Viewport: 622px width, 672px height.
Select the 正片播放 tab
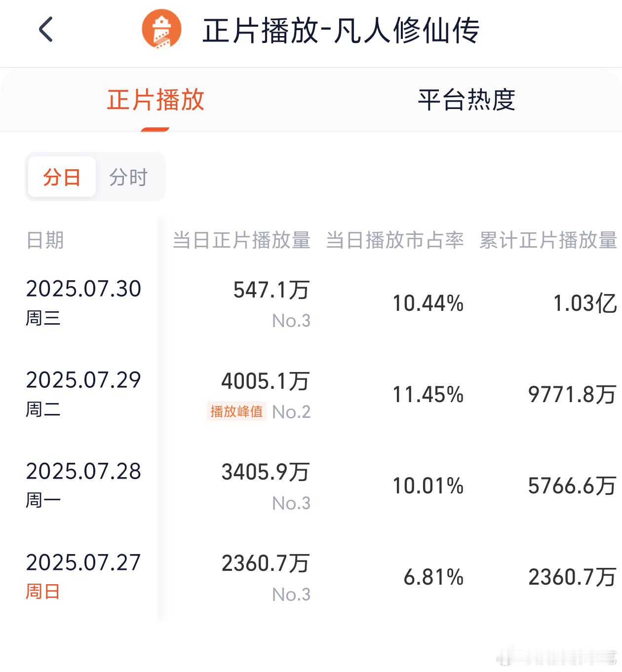click(x=155, y=100)
